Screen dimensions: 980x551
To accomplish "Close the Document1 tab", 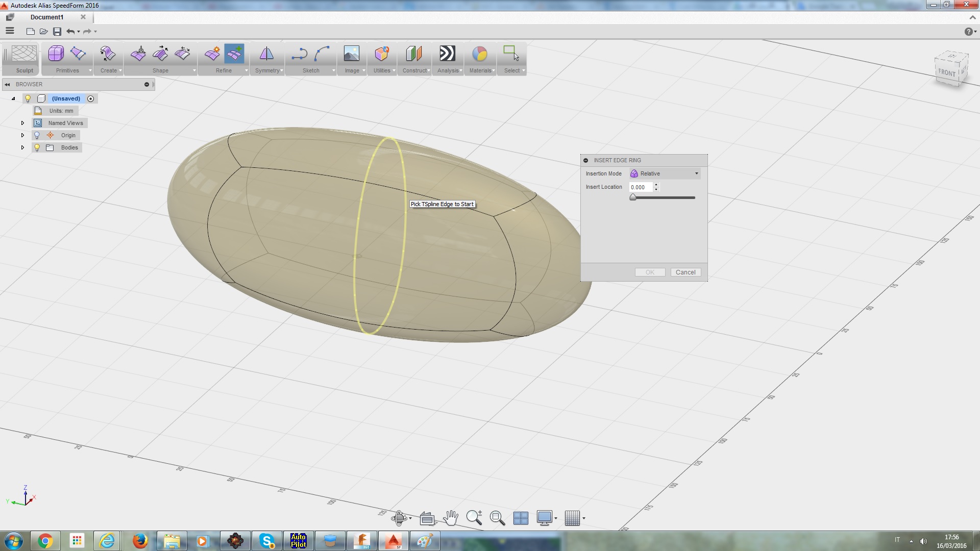I will click(x=83, y=17).
